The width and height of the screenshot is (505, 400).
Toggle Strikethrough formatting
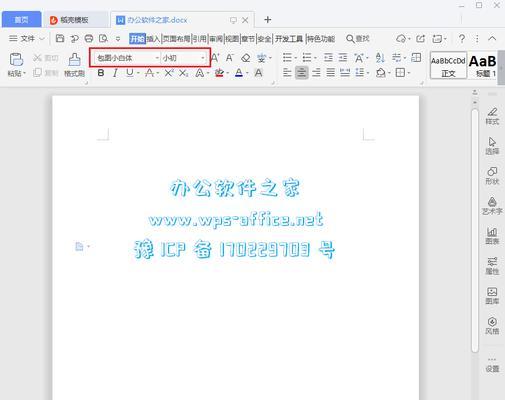[150, 73]
